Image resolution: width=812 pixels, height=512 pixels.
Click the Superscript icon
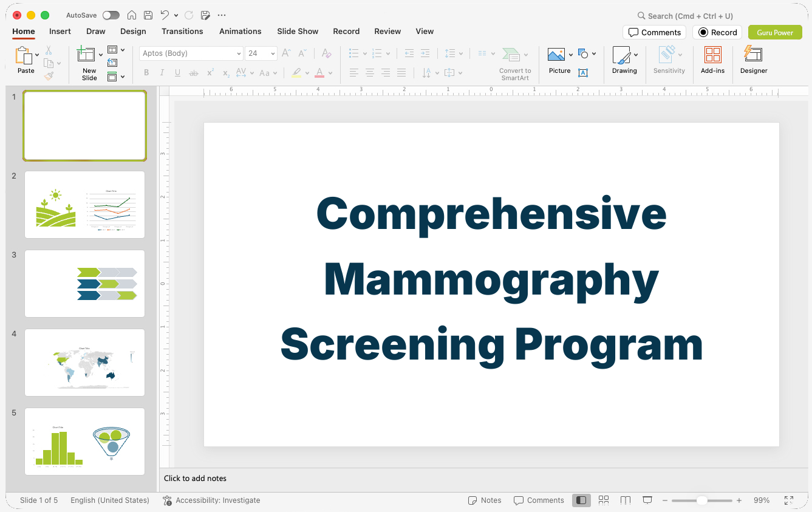pos(210,73)
